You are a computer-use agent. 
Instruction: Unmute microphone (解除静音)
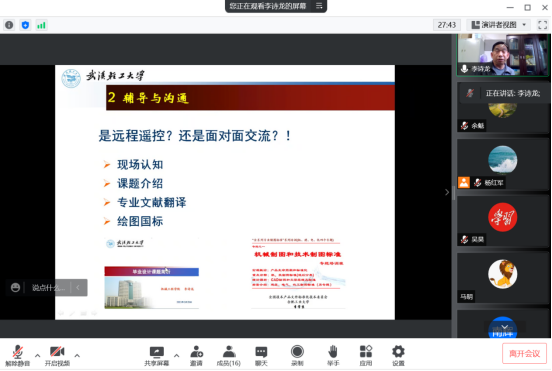click(x=18, y=356)
